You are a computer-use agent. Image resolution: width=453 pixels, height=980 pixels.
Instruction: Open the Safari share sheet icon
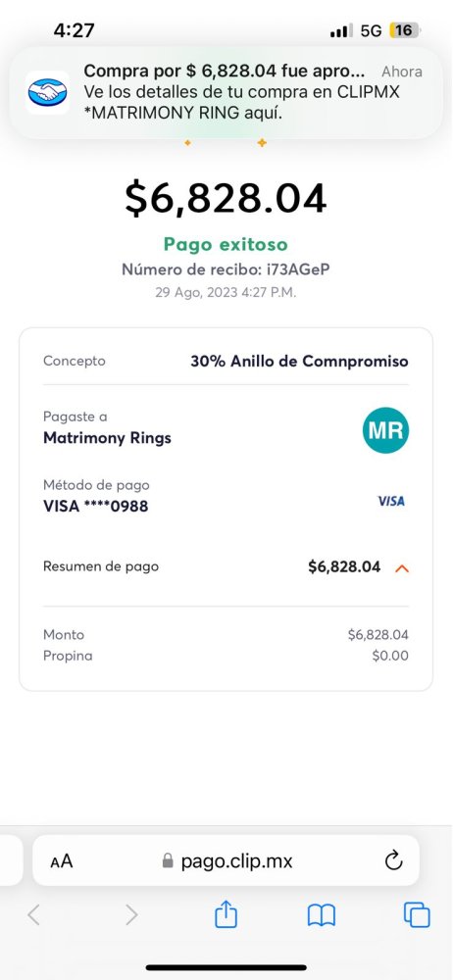[226, 914]
